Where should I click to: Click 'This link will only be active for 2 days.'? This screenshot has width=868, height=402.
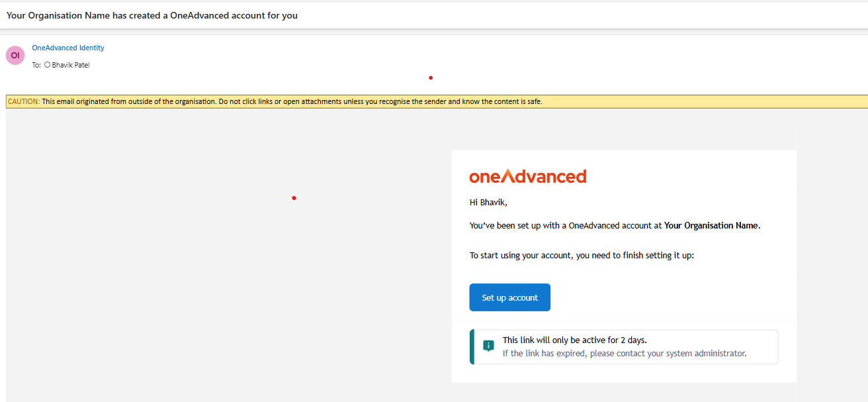coord(575,340)
